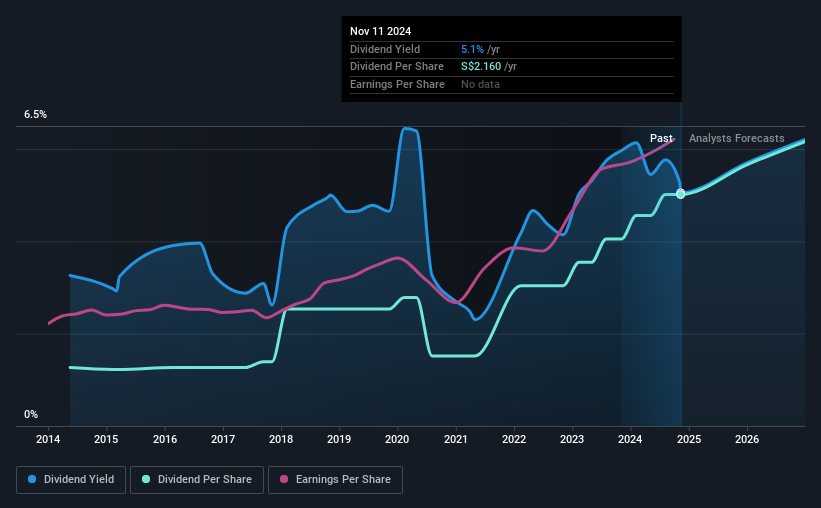This screenshot has width=821, height=508.
Task: Click the 2019 x-axis label
Action: (339, 439)
